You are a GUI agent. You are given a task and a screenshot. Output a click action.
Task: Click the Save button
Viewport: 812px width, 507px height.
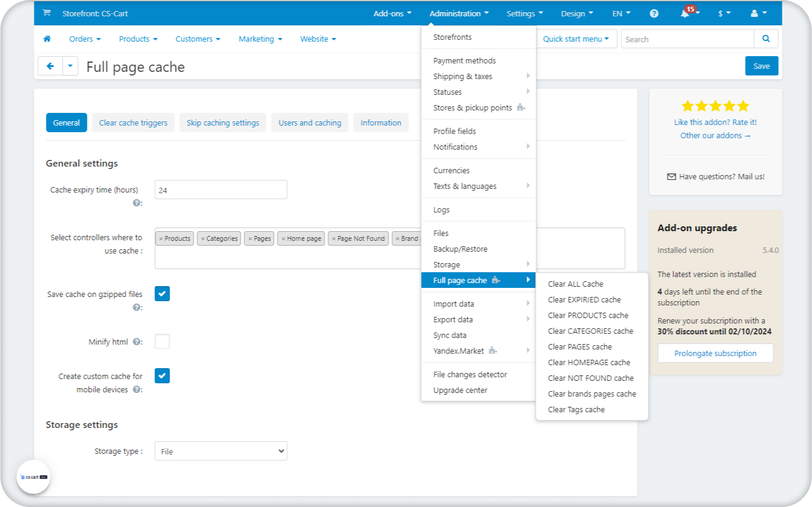click(x=761, y=66)
